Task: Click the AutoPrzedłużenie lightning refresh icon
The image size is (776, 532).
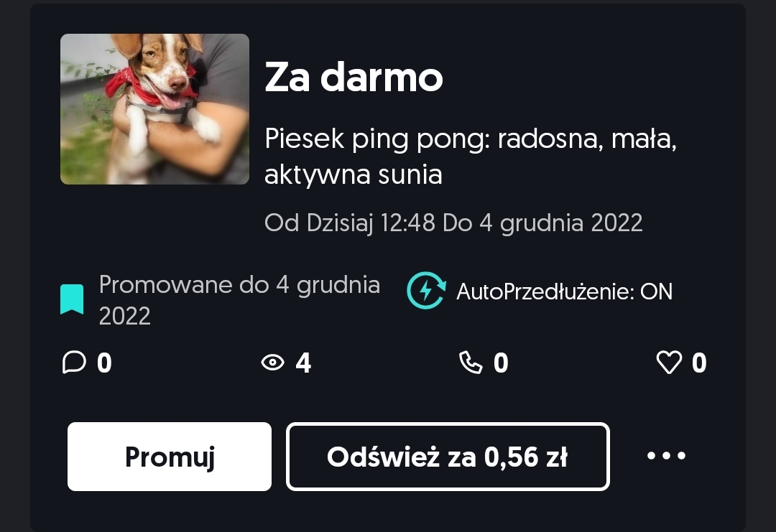Action: pos(426,291)
